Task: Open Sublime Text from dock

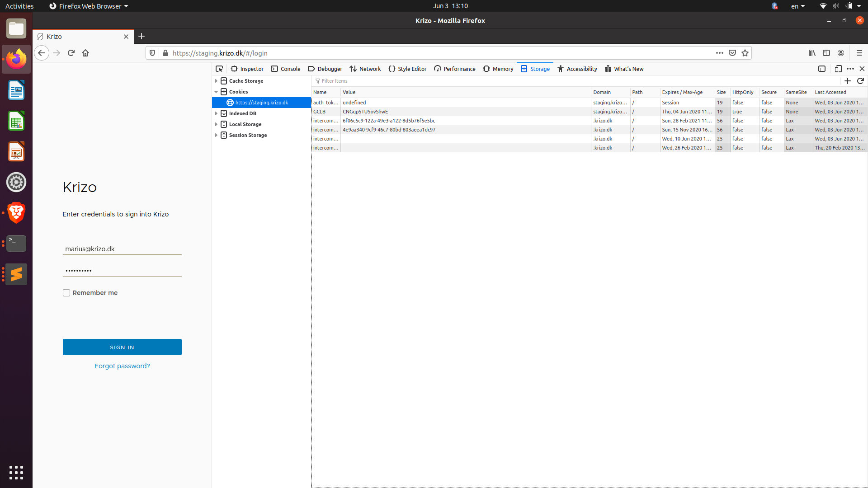Action: pyautogui.click(x=16, y=274)
